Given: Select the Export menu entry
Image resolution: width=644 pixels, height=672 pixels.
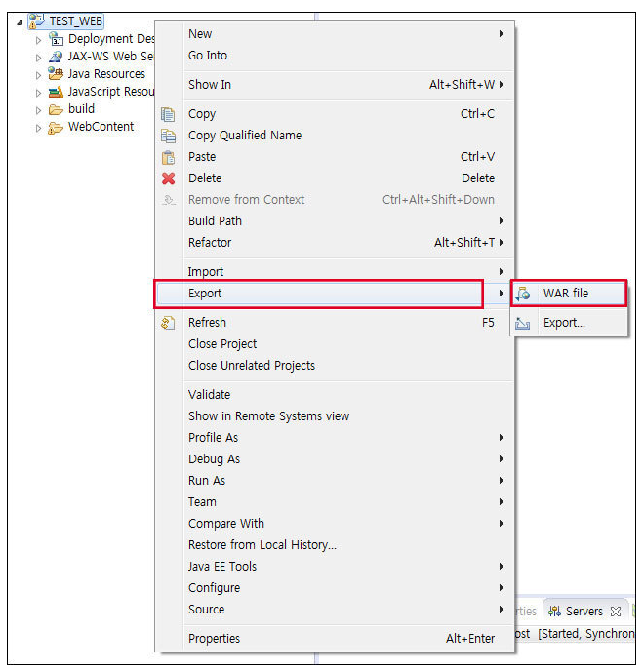Looking at the screenshot, I should pyautogui.click(x=335, y=294).
